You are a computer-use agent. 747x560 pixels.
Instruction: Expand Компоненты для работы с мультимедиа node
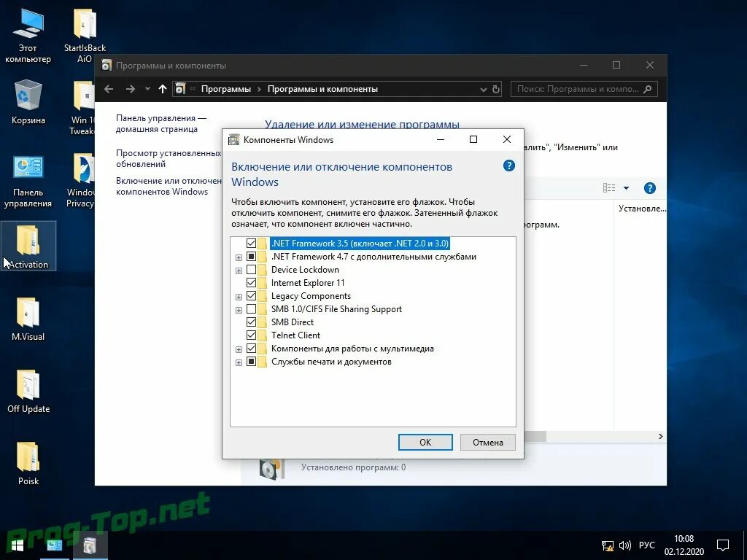(x=239, y=349)
